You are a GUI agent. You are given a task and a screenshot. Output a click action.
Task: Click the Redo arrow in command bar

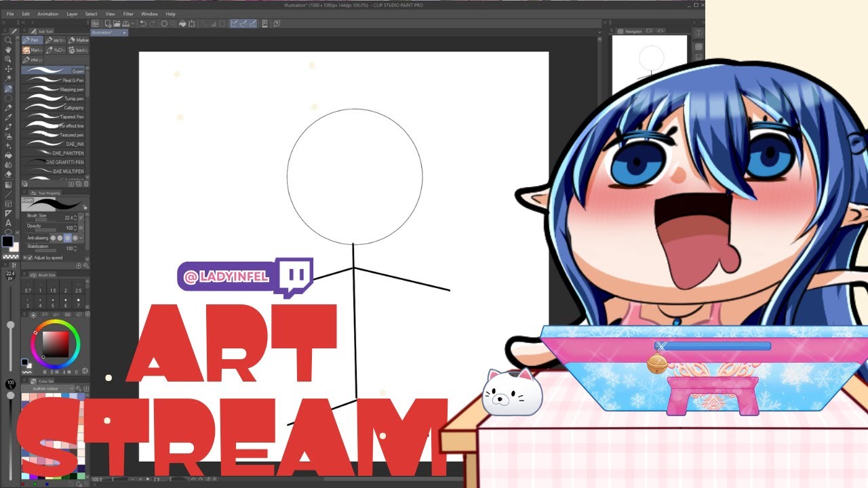tap(152, 24)
